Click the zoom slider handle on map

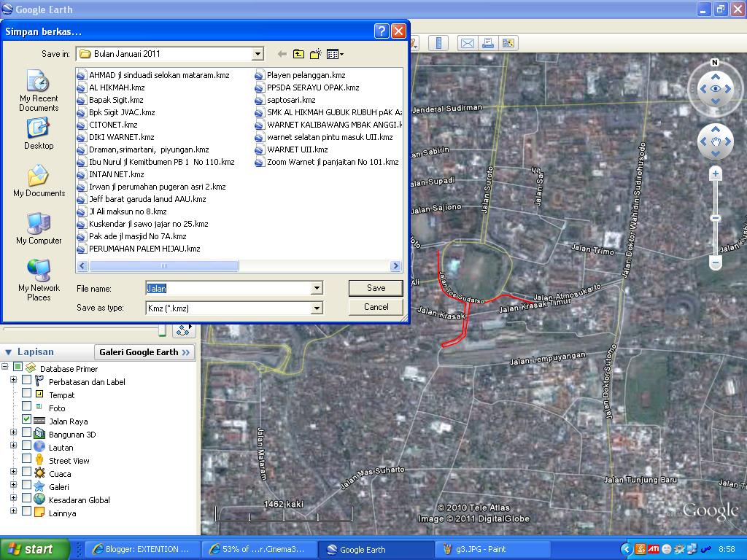(x=715, y=218)
